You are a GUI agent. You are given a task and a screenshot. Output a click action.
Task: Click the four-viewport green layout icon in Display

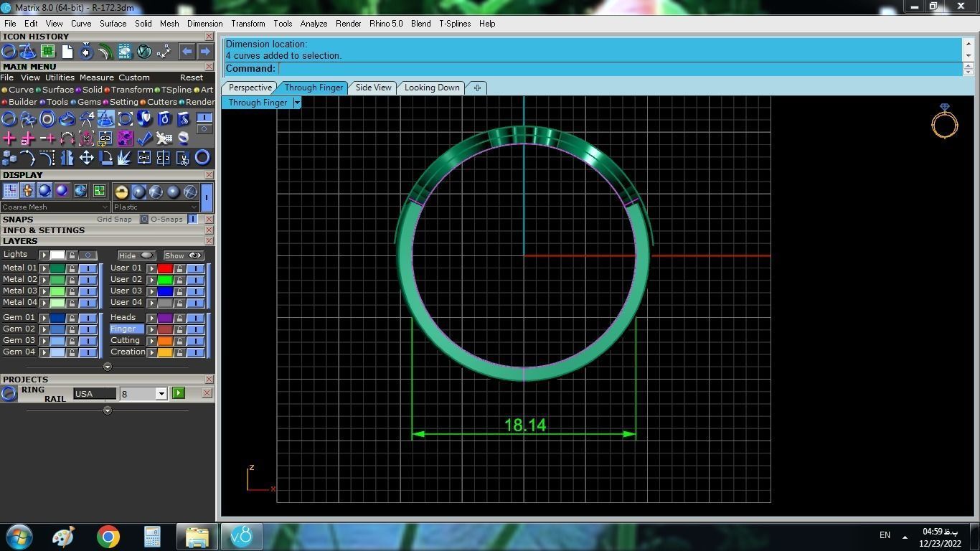coord(99,191)
